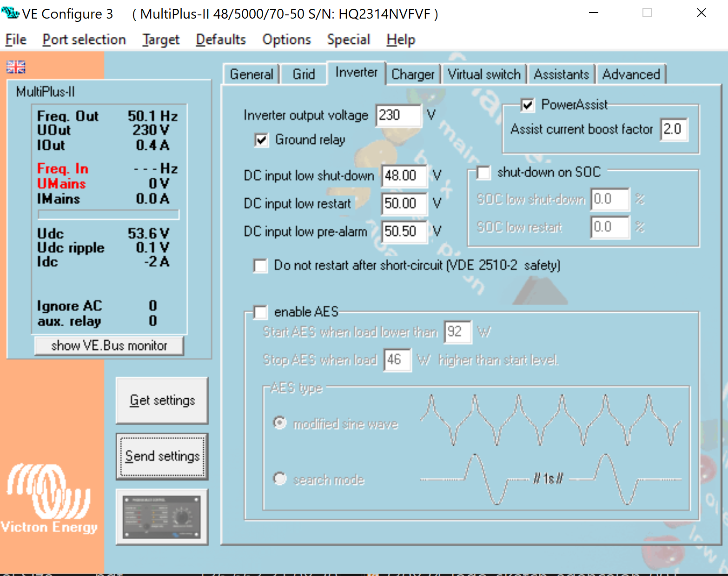Enable shut-down on SOC checkbox
The width and height of the screenshot is (728, 576).
pos(483,173)
